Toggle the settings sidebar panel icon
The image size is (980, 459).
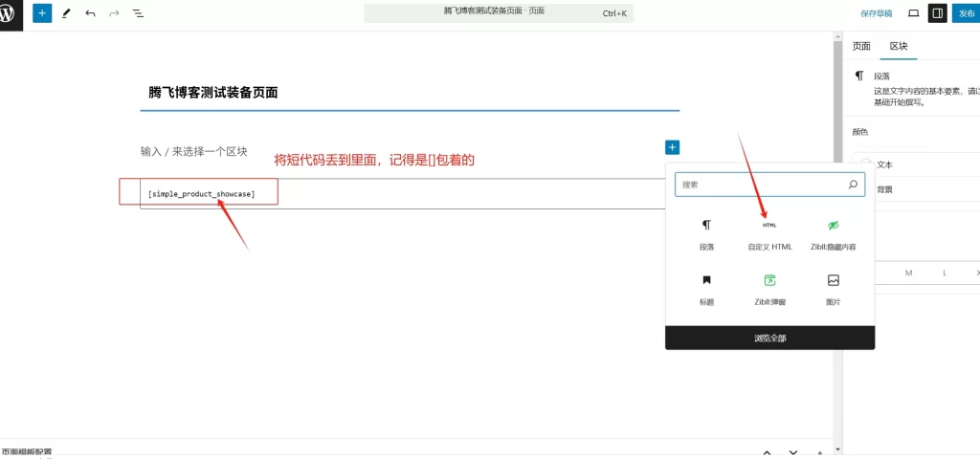click(x=938, y=13)
